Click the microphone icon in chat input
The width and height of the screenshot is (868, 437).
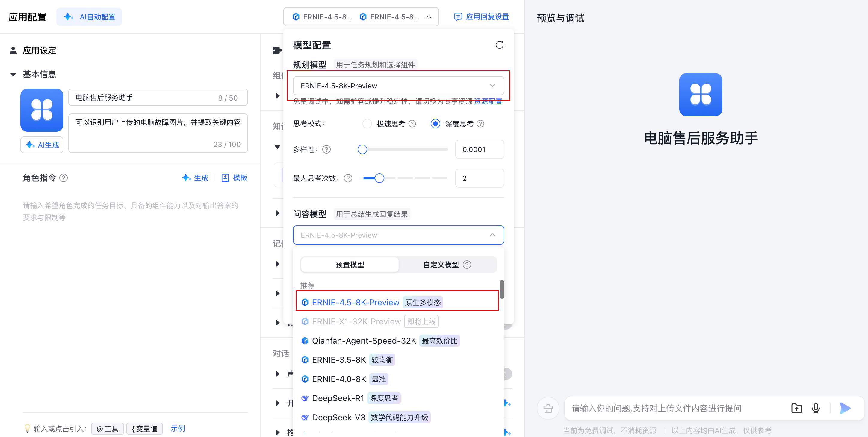[x=816, y=408]
